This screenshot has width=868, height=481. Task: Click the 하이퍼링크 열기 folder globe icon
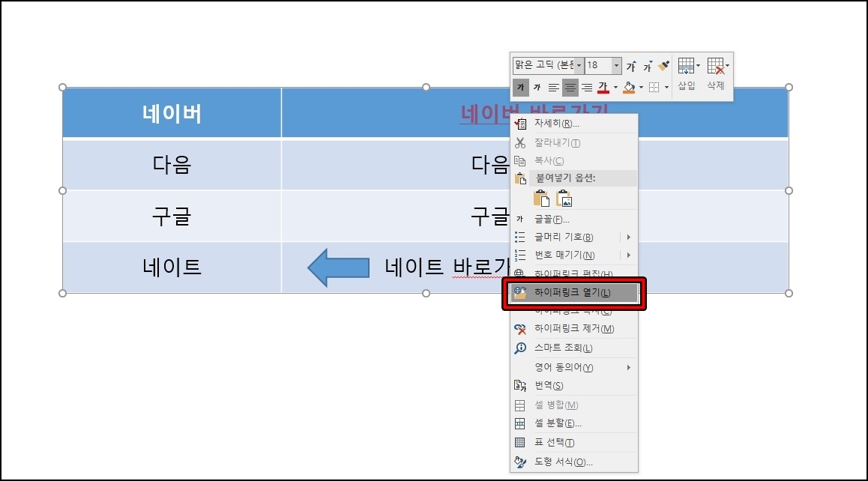[x=519, y=292]
